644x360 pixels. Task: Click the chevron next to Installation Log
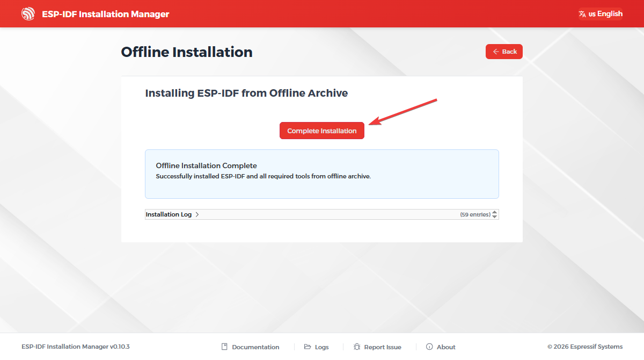coord(197,214)
